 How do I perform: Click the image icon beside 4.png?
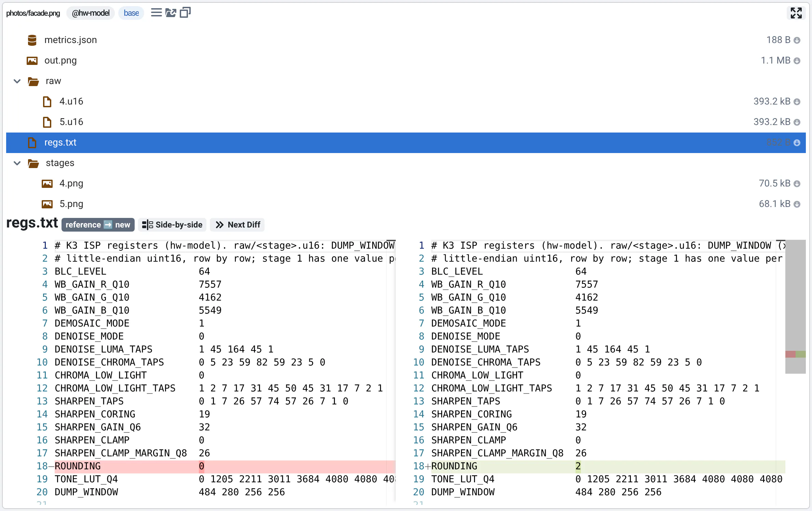(47, 184)
